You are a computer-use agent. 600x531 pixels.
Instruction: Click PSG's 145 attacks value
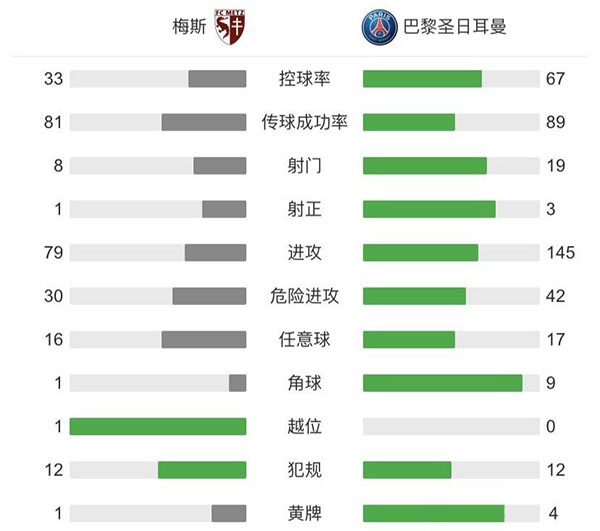tap(561, 252)
